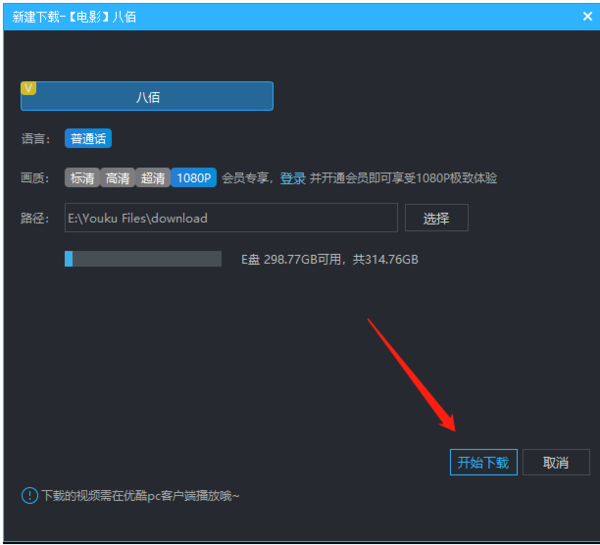Click the 会员专享 membership text

click(245, 178)
